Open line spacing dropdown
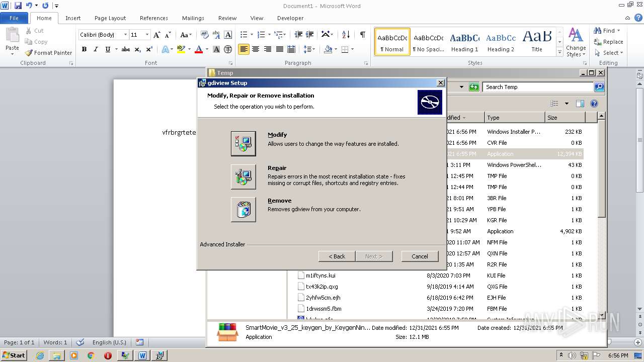Viewport: 644px width, 362px height. click(x=309, y=49)
